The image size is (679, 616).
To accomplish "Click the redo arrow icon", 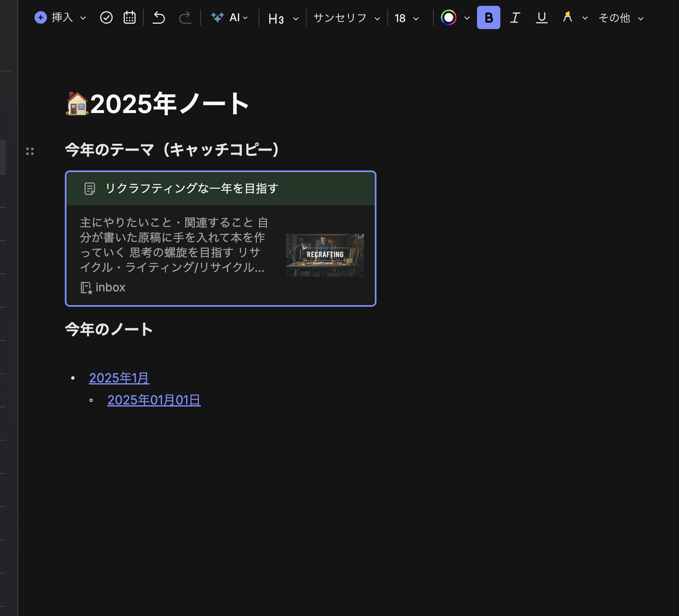I will (185, 18).
